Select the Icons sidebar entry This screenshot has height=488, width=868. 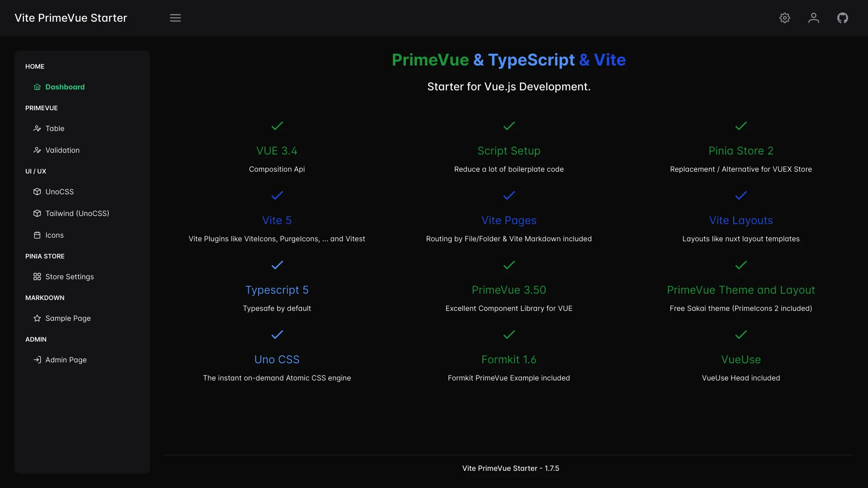(x=82, y=235)
